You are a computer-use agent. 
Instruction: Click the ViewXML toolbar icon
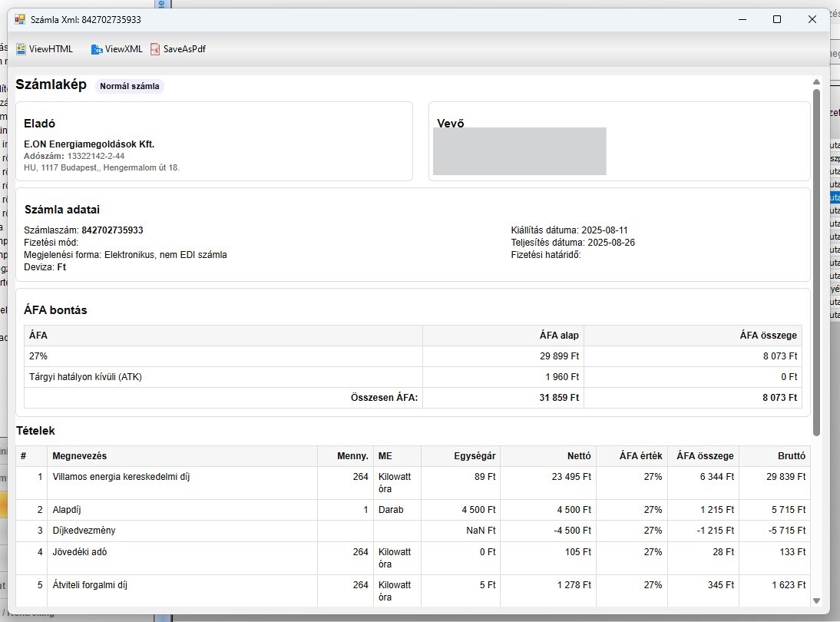click(97, 49)
